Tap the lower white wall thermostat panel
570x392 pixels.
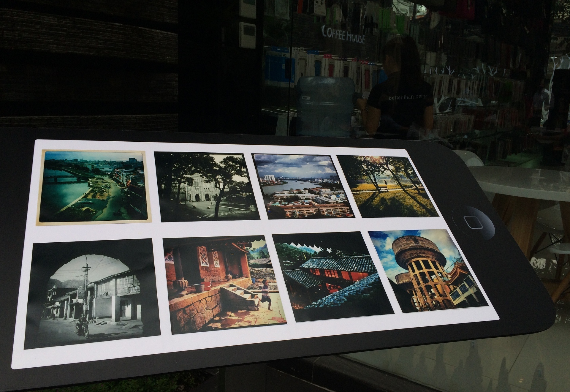[247, 35]
